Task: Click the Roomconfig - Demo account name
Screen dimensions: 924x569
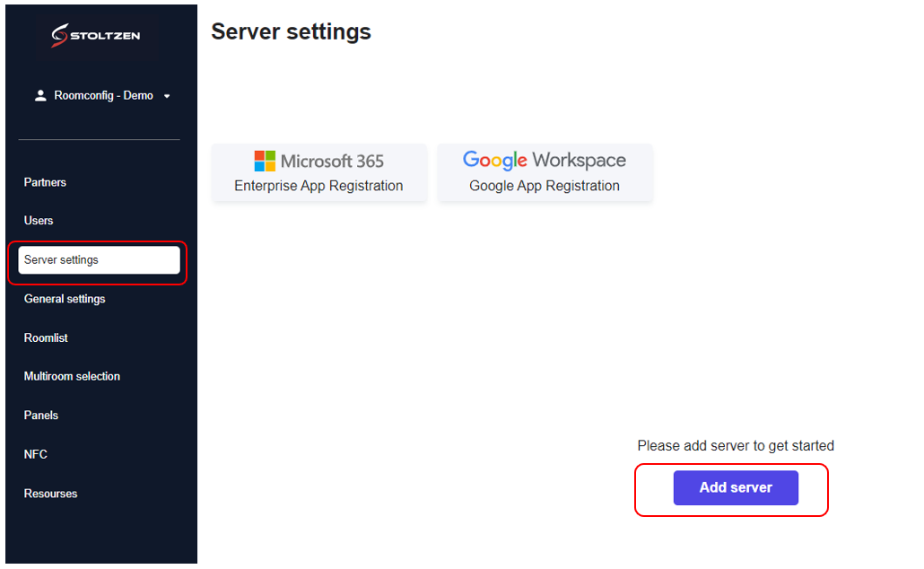Action: coord(104,95)
